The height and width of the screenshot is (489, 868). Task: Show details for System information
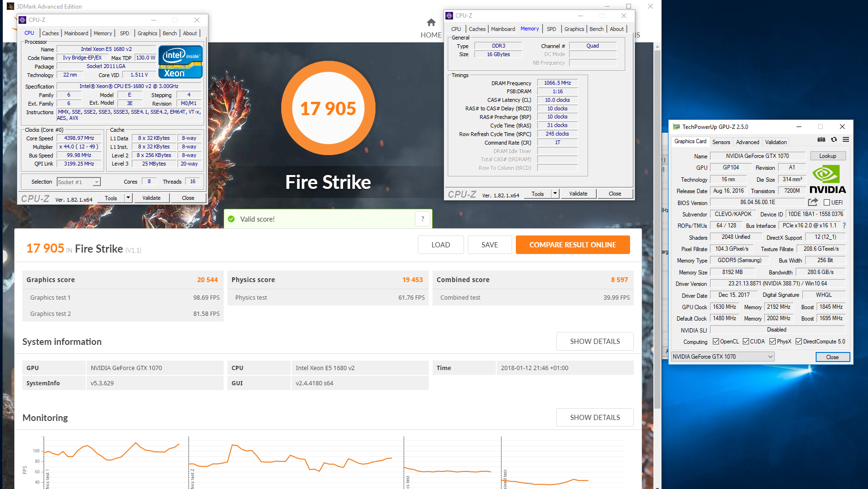coord(595,342)
